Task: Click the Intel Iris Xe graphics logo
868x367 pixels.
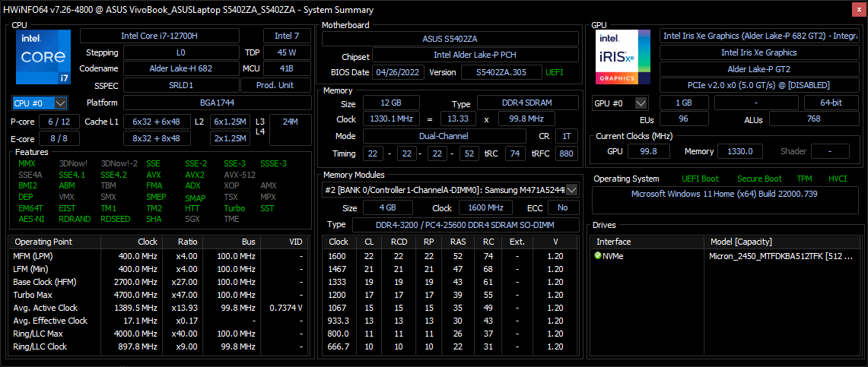Action: (x=623, y=58)
